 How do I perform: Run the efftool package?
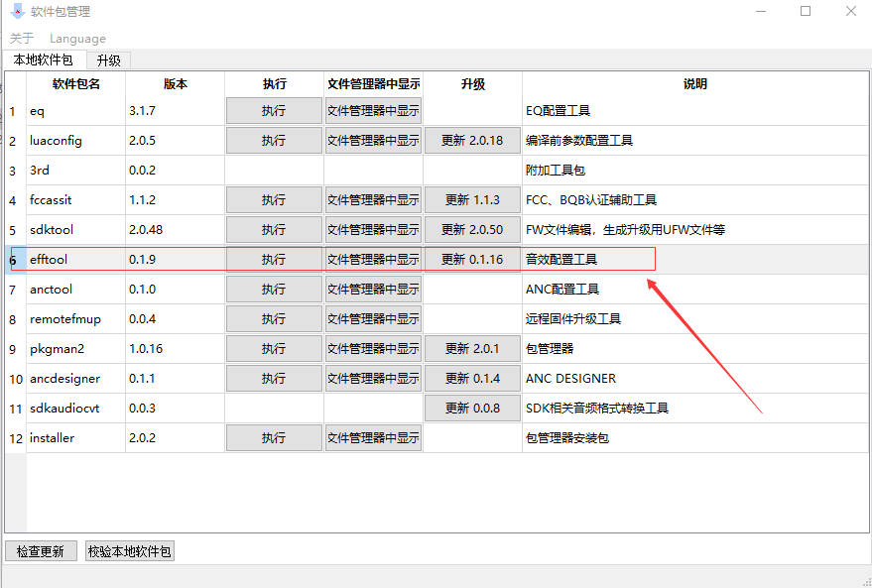(274, 260)
